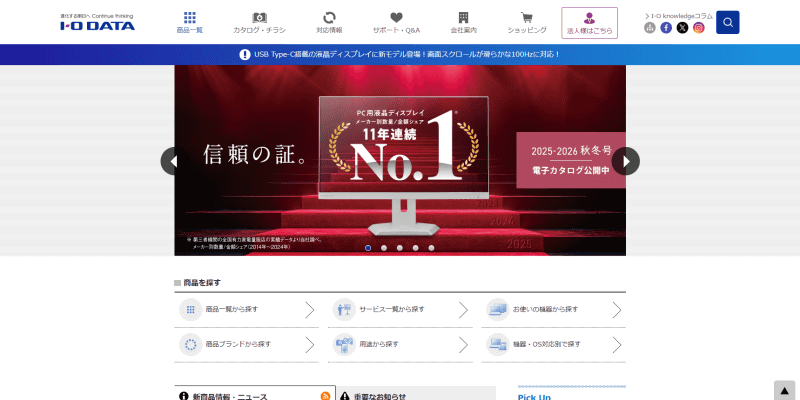The image size is (800, 400).
Task: Click chevron on お使いの機器から探す row
Action: point(617,310)
